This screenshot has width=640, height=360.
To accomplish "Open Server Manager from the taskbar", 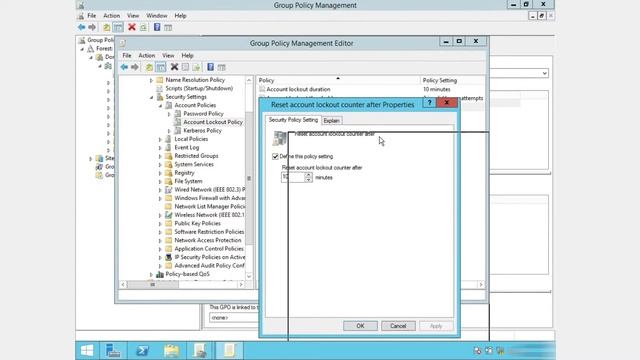I will click(x=113, y=351).
